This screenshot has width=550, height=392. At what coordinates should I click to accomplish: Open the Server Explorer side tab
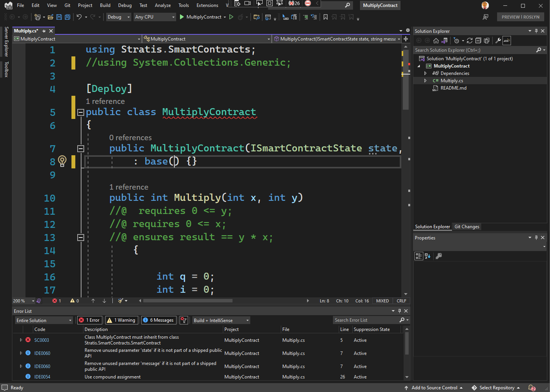point(6,42)
